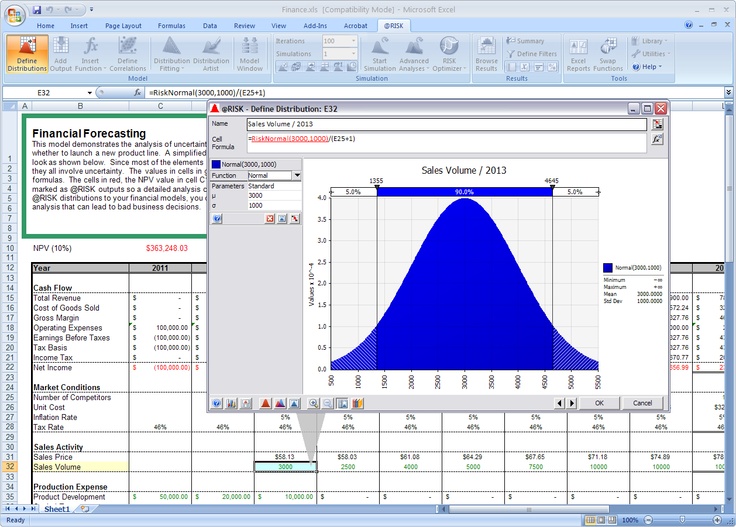736x527 pixels.
Task: Click the Define Correlations icon
Action: (127, 54)
